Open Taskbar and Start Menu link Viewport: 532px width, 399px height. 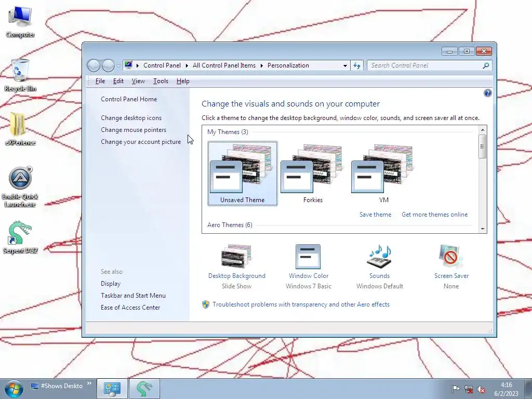click(x=133, y=296)
